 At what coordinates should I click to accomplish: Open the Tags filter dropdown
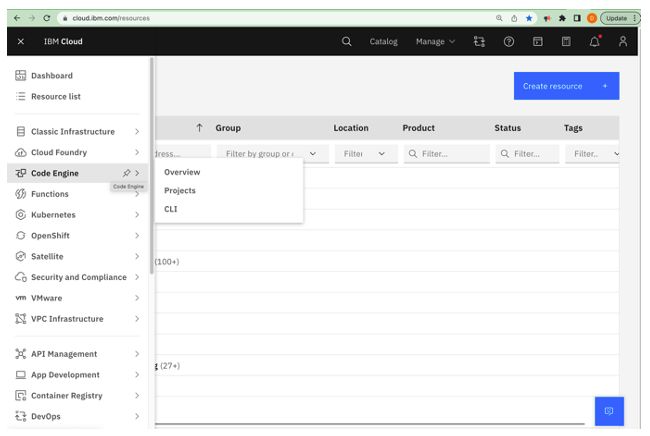click(592, 154)
